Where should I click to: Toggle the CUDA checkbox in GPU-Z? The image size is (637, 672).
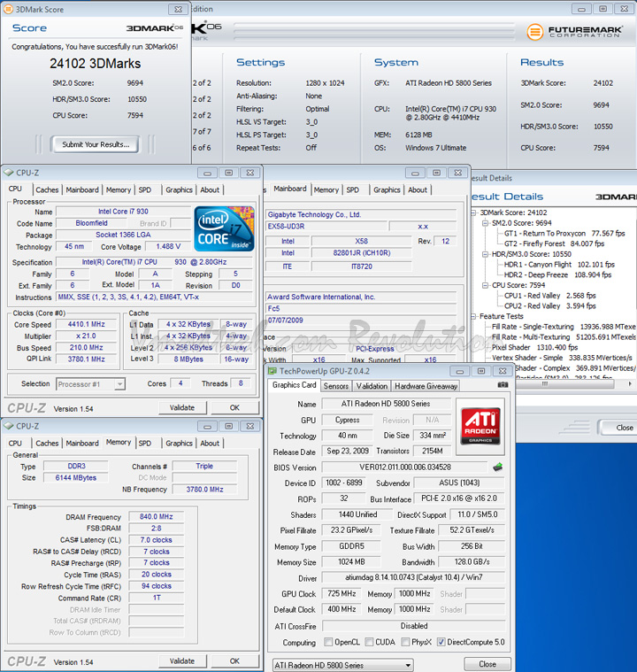coord(369,642)
